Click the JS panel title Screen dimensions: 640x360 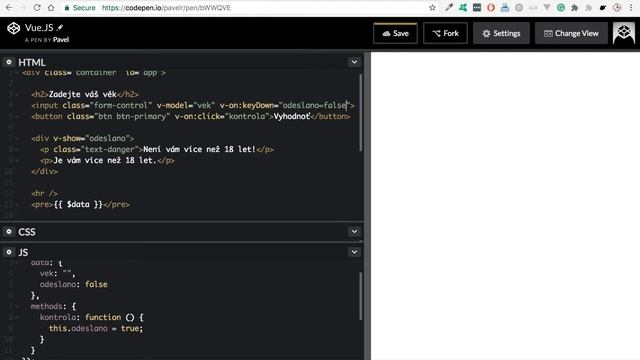pos(23,252)
